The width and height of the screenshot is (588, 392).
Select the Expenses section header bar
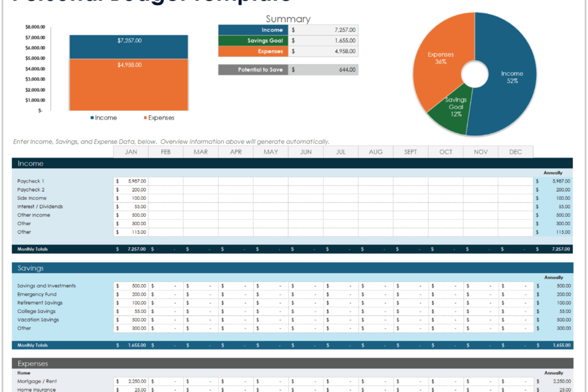293,364
